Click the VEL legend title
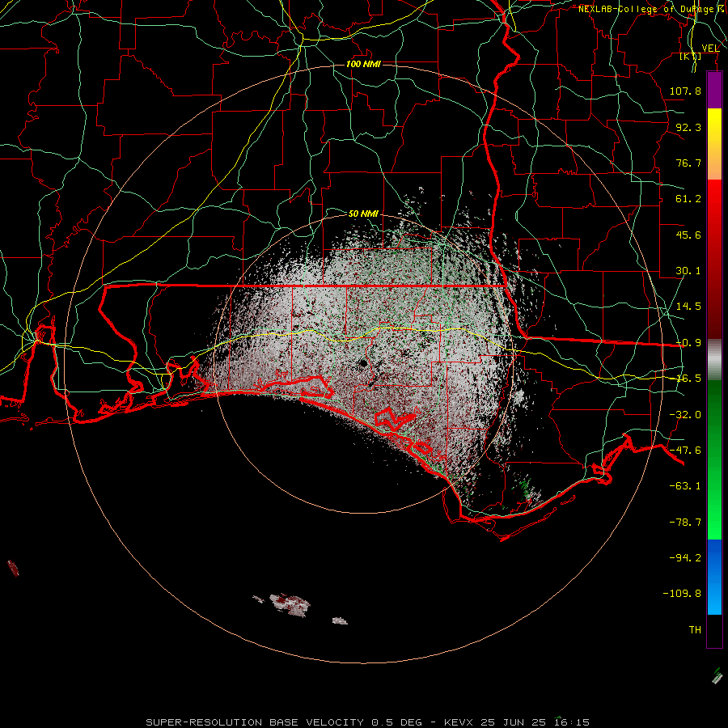The height and width of the screenshot is (728, 728). pos(710,49)
